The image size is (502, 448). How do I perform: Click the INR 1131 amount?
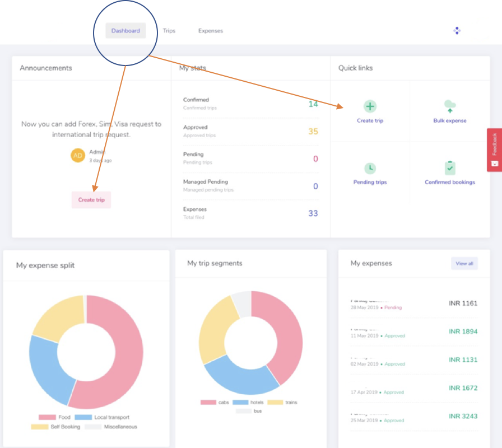463,360
